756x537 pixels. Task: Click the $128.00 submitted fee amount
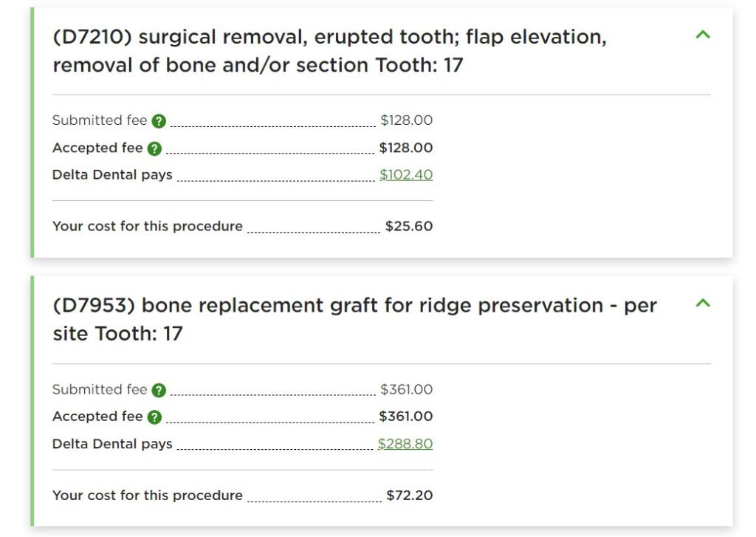tap(407, 120)
